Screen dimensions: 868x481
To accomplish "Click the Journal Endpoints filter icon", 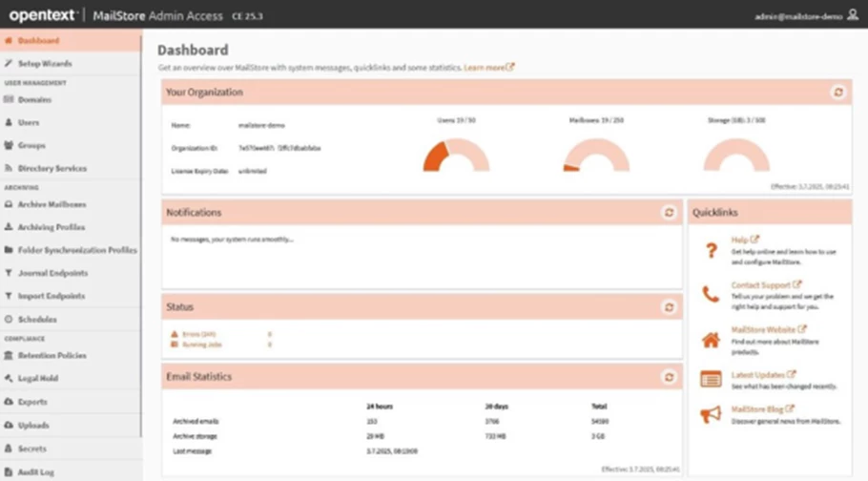I will pos(9,273).
